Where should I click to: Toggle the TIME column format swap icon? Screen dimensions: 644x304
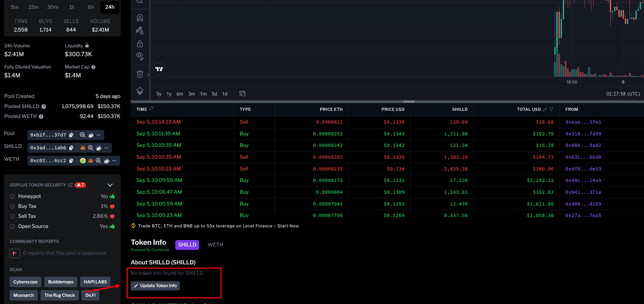tap(151, 109)
